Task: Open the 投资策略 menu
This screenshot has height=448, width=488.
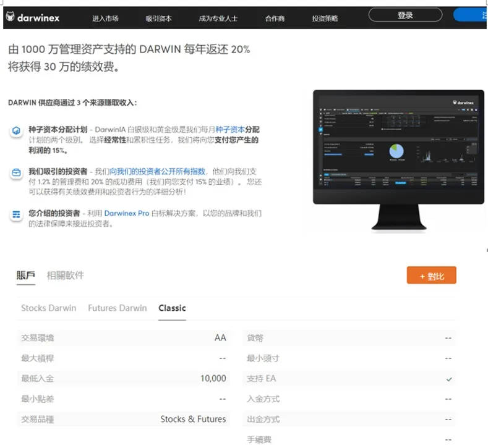Action: click(325, 19)
